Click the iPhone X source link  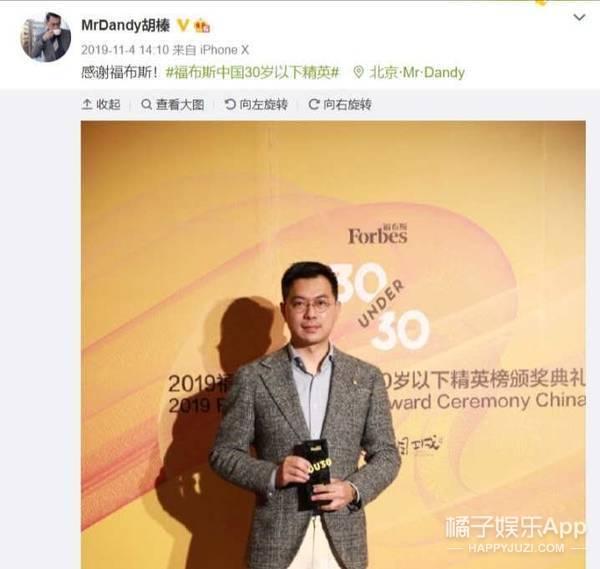click(x=225, y=50)
